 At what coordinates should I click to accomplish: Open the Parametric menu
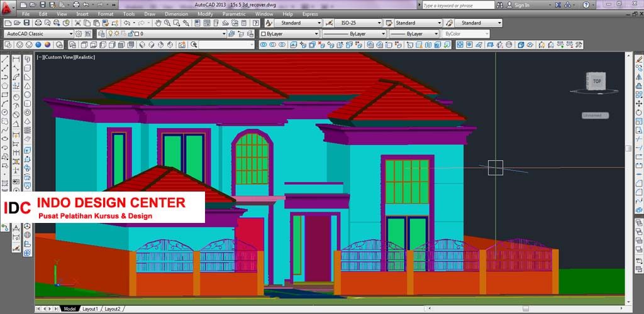(234, 14)
